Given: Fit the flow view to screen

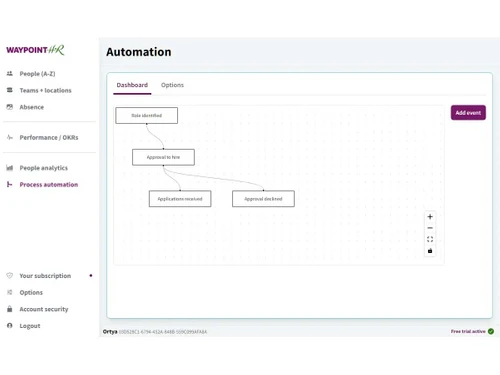Looking at the screenshot, I should [x=430, y=239].
